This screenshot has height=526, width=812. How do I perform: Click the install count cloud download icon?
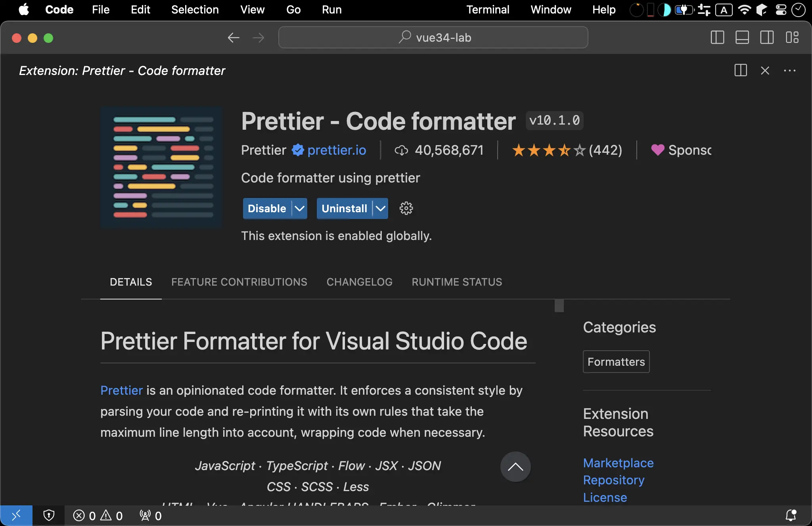pos(401,150)
